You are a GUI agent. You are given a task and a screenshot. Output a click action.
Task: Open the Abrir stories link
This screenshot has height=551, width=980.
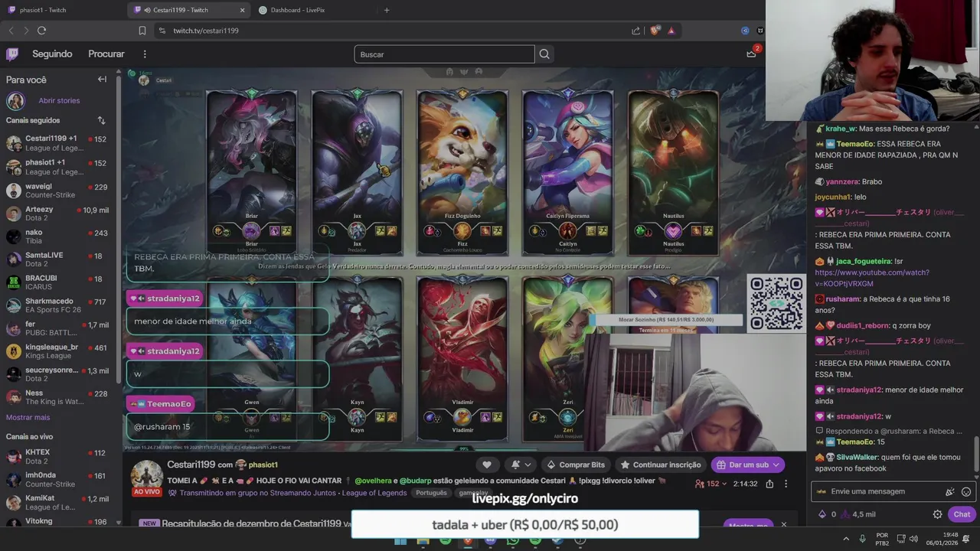click(x=59, y=100)
